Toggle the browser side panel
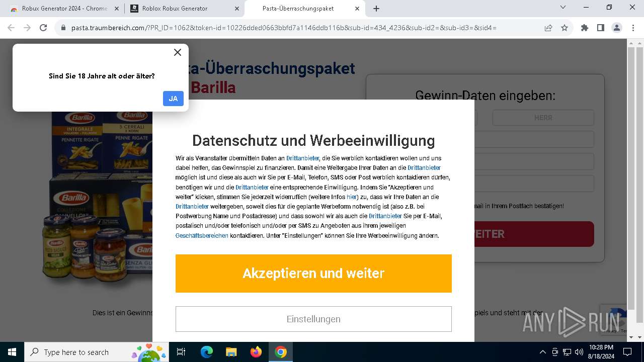Screen dimensions: 644x362 [x=601, y=28]
